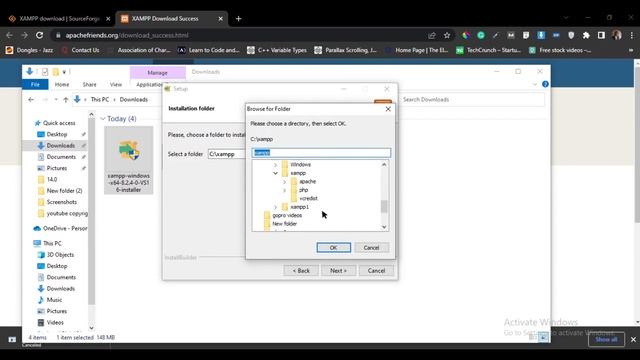This screenshot has height=360, width=640.
Task: Open the browser extensions puzzle icon
Action: [x=586, y=36]
